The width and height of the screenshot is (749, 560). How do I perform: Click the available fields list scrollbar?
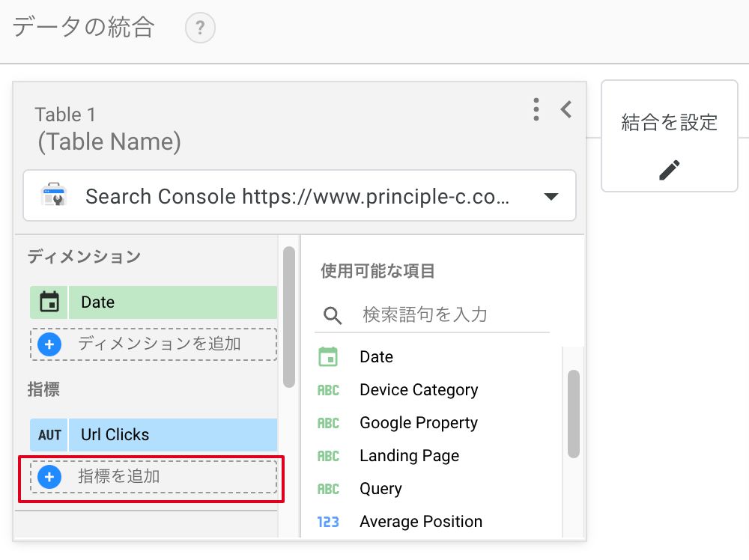(x=574, y=413)
